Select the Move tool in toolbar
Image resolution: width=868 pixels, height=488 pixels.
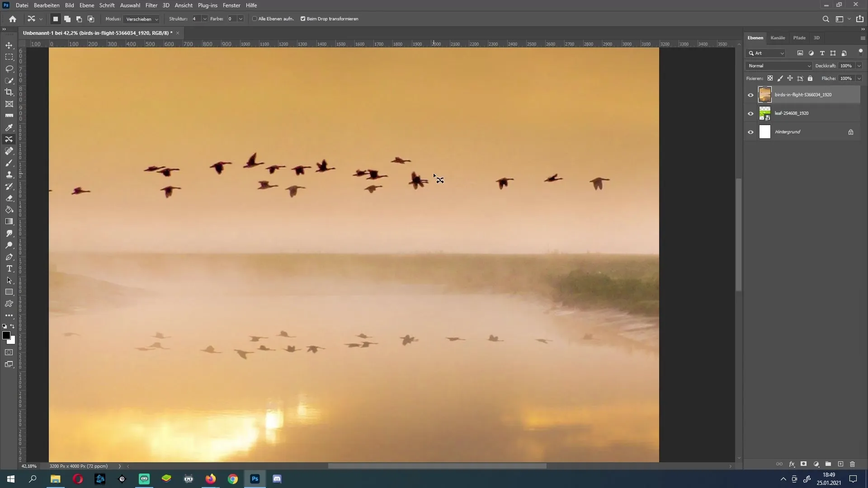(x=9, y=44)
